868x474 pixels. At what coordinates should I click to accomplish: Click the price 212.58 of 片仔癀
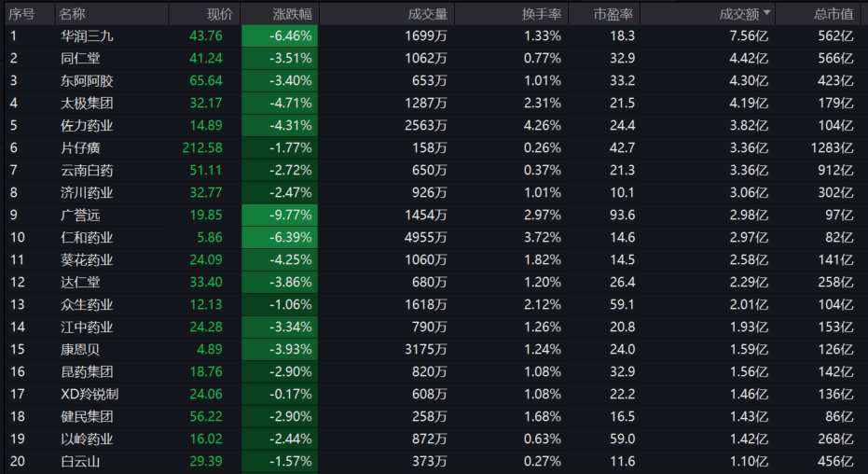pyautogui.click(x=202, y=147)
